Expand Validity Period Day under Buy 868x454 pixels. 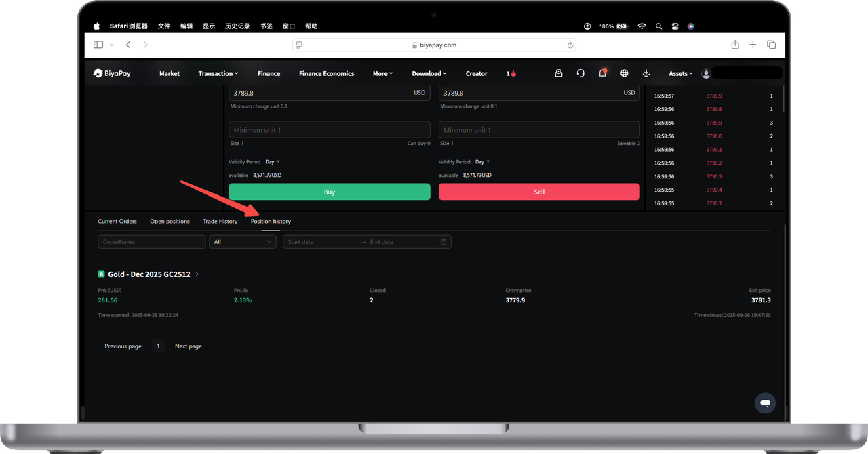(x=273, y=162)
